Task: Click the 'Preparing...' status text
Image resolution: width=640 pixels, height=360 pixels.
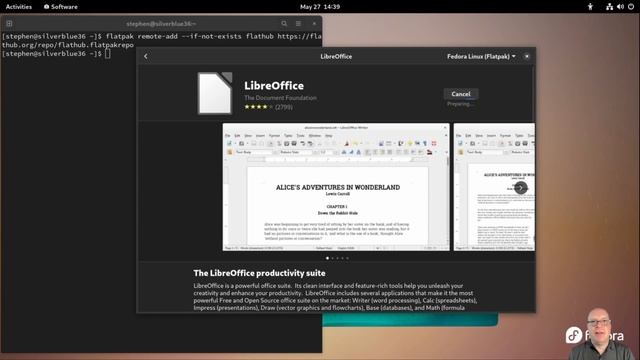Action: coord(460,104)
